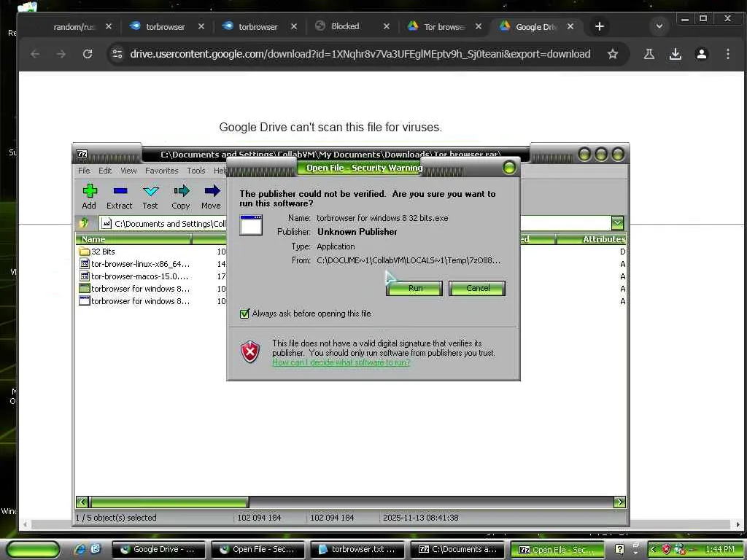Click the 7-Zip Test toolbar icon
The image size is (747, 560).
coord(150,192)
